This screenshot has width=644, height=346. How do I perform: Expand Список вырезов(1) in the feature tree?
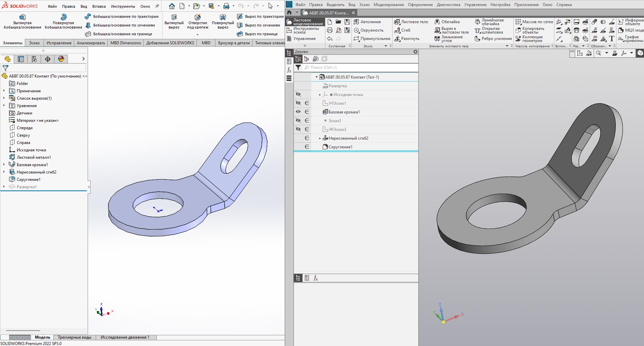[x=4, y=98]
